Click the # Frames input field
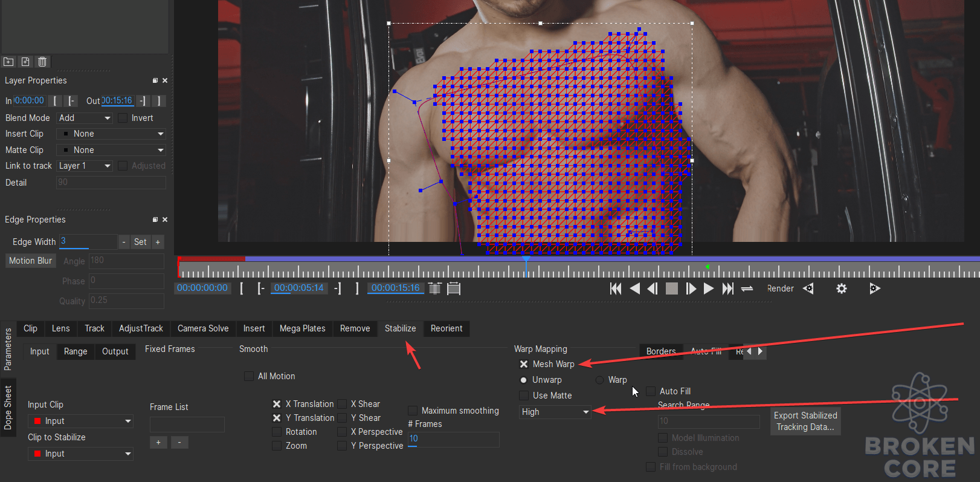The image size is (980, 482). (x=453, y=439)
